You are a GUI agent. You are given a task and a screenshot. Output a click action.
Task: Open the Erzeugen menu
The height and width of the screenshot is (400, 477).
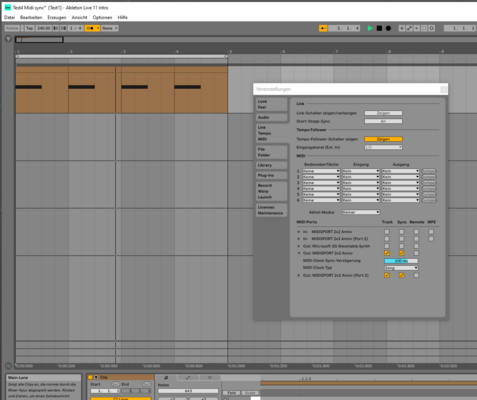click(57, 17)
